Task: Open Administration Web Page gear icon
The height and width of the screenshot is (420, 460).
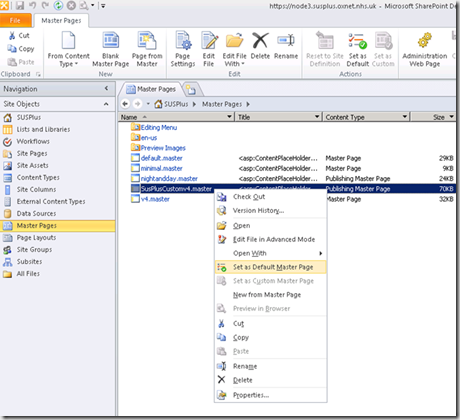Action: pyautogui.click(x=425, y=40)
